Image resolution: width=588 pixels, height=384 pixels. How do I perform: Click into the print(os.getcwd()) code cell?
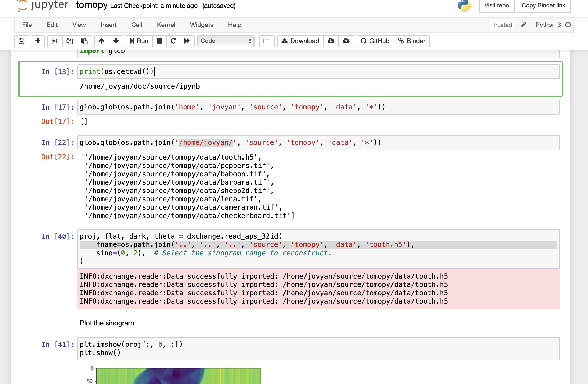[318, 72]
